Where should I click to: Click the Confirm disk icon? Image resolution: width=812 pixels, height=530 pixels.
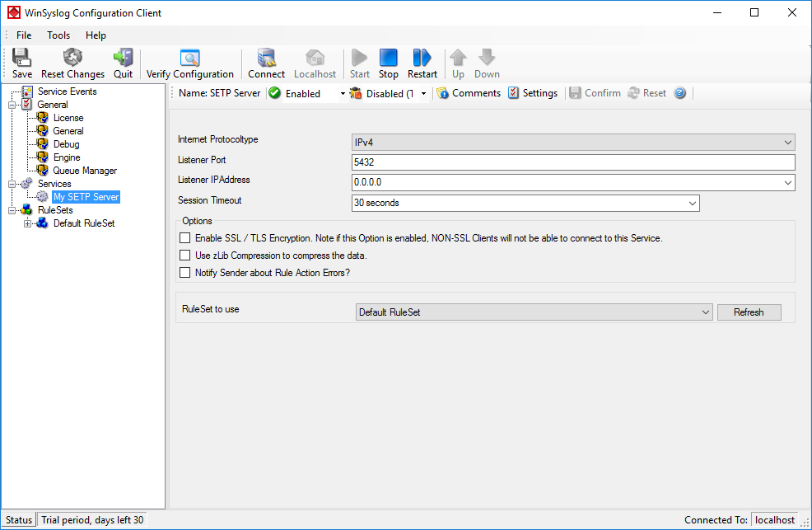575,93
